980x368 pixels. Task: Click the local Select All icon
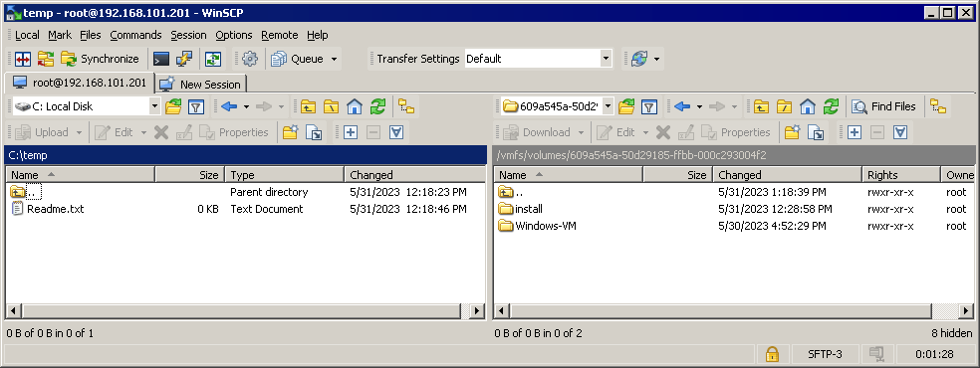pos(396,132)
